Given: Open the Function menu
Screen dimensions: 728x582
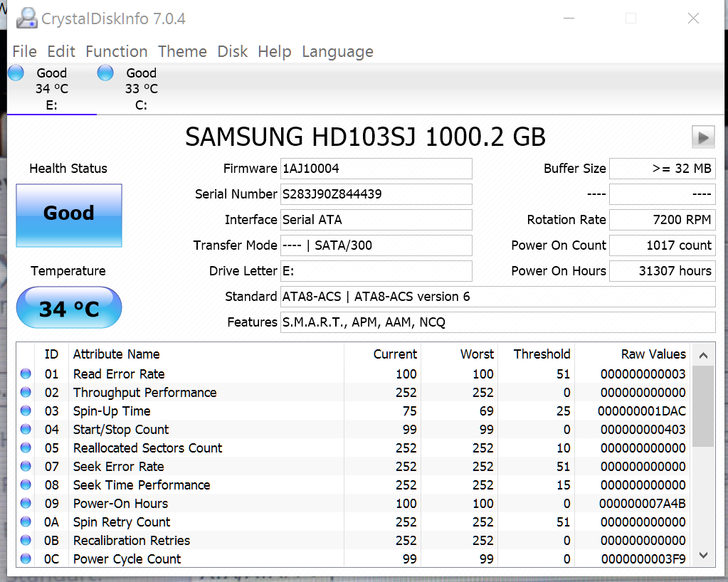Looking at the screenshot, I should [116, 52].
